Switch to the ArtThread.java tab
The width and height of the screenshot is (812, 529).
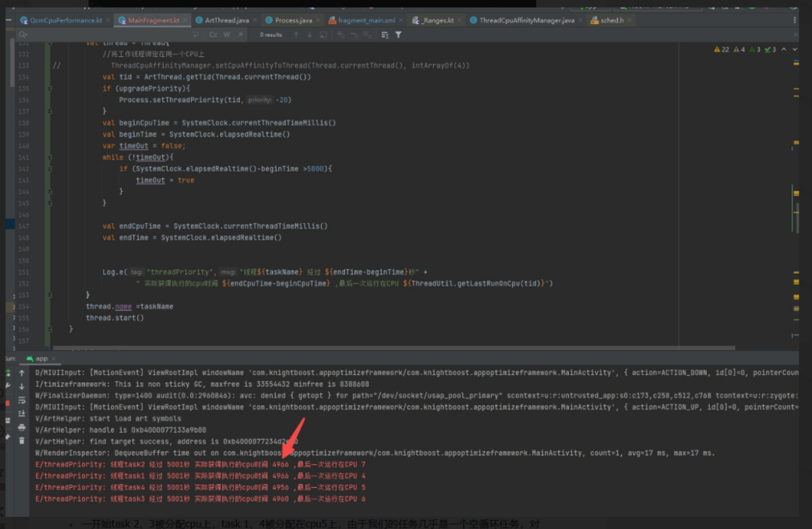226,20
